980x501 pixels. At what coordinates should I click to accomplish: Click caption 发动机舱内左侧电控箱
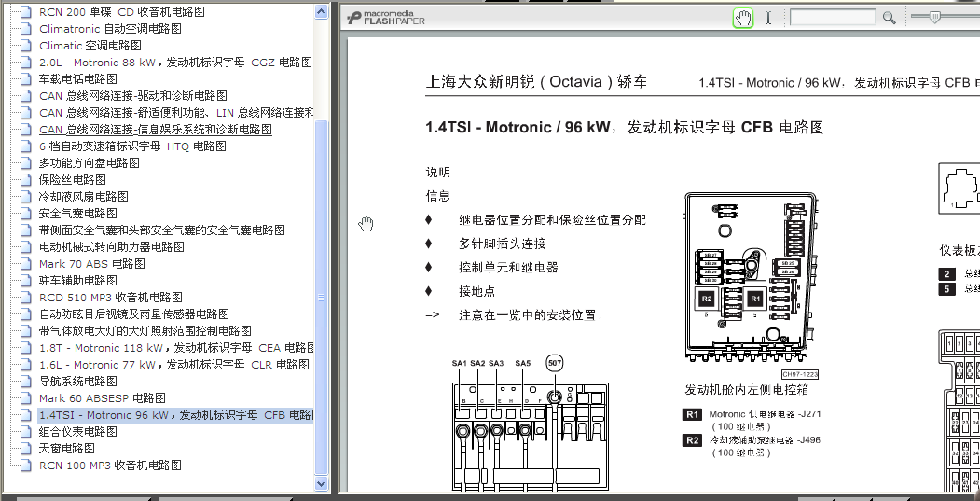tap(746, 390)
